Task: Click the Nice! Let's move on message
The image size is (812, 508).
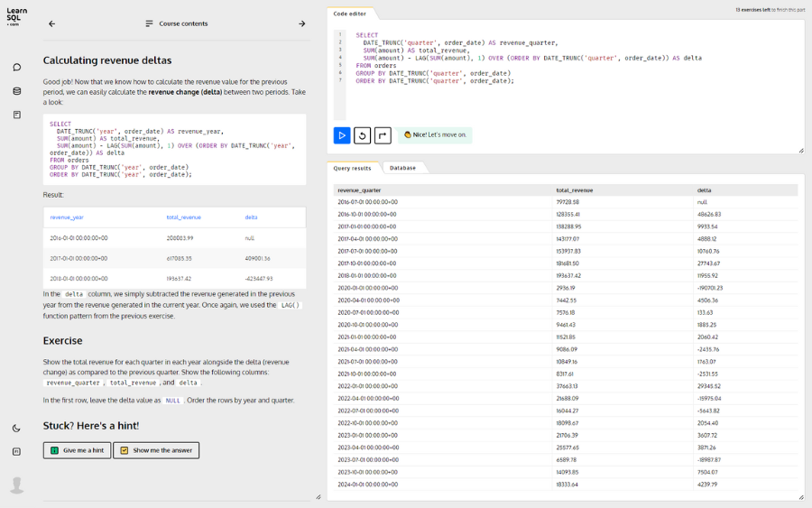Action: click(435, 134)
